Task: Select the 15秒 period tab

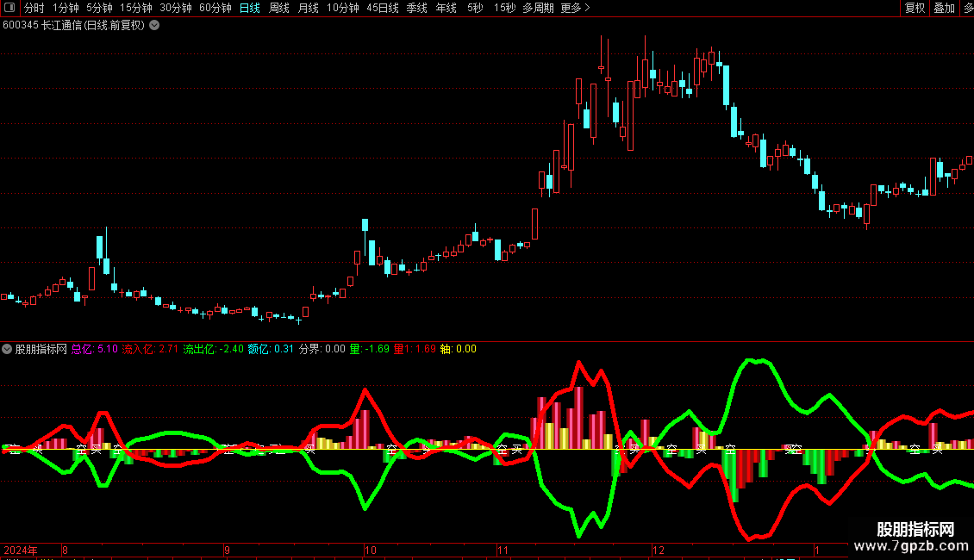Action: click(504, 8)
